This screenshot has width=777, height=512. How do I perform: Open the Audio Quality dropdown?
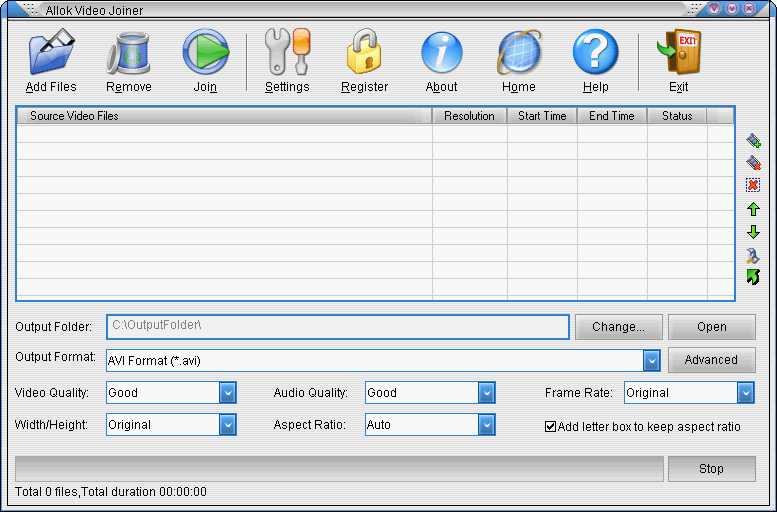487,393
